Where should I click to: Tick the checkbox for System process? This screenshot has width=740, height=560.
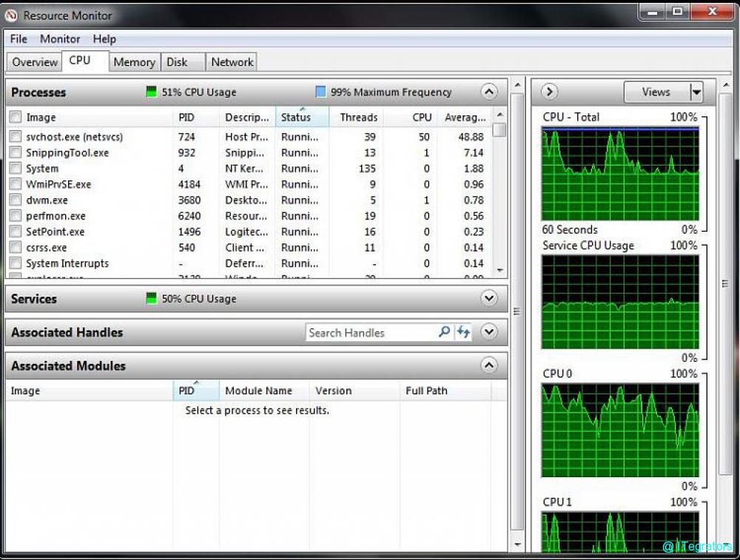click(16, 169)
